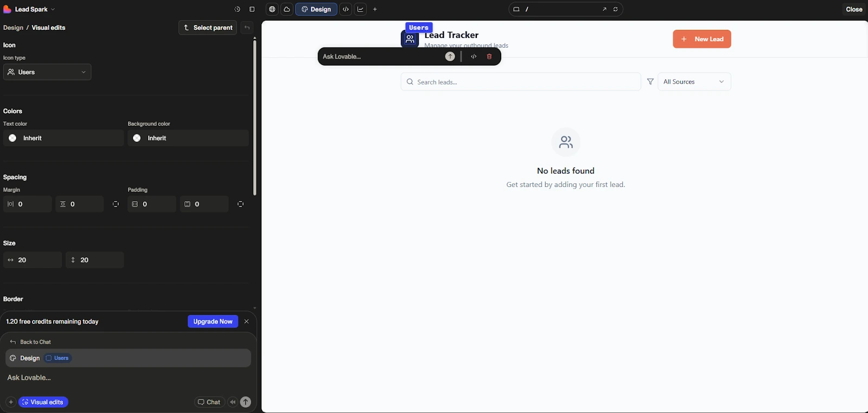Toggle the Chat mode button
868x413 pixels.
click(x=209, y=402)
